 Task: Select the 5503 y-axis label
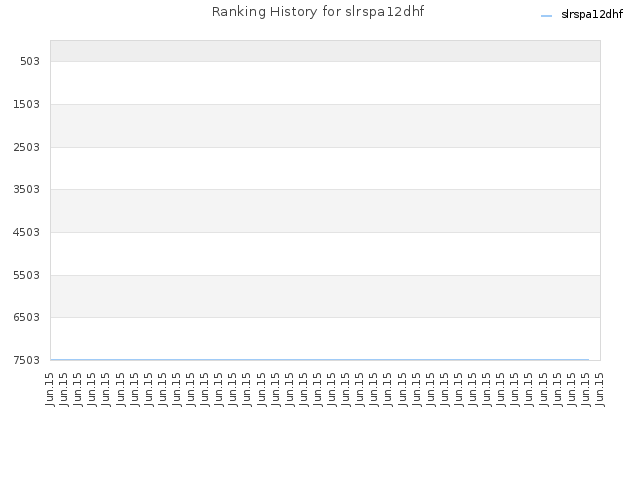(x=27, y=275)
